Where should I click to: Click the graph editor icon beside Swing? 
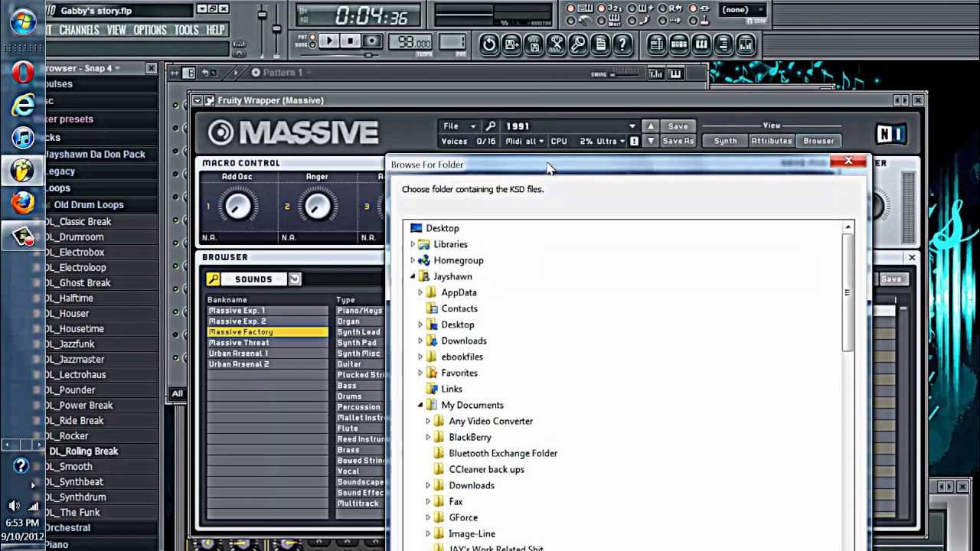click(656, 73)
